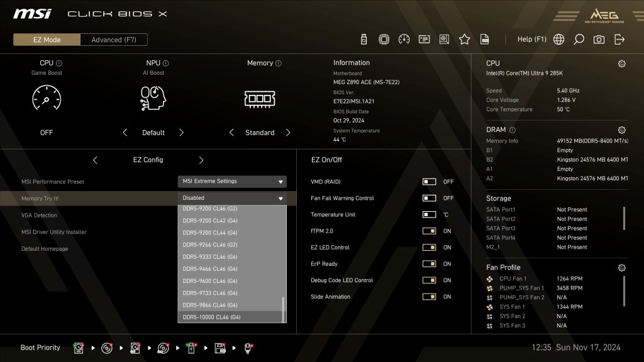Open CPU panel settings gear
Screen dimensions: 644x362
coord(621,63)
